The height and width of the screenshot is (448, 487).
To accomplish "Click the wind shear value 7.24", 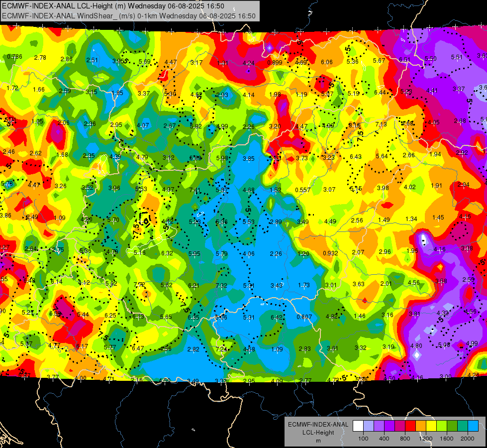I will [x=221, y=349].
